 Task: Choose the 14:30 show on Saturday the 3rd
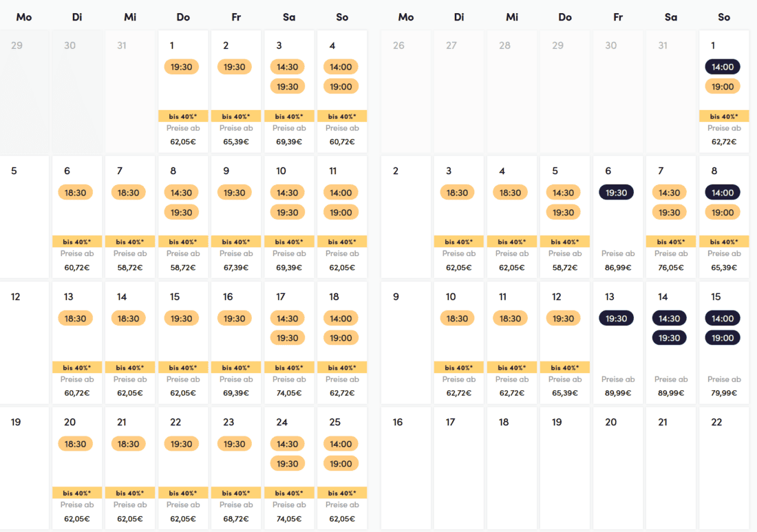click(288, 67)
